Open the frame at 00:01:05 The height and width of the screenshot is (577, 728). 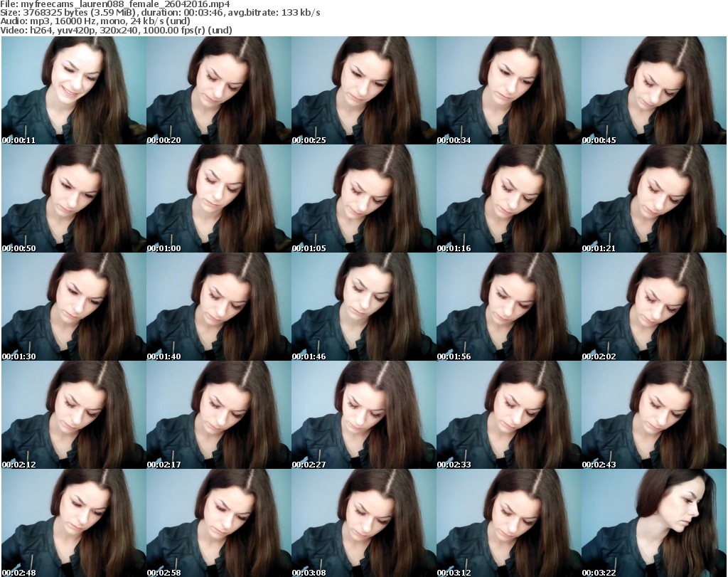[364, 198]
